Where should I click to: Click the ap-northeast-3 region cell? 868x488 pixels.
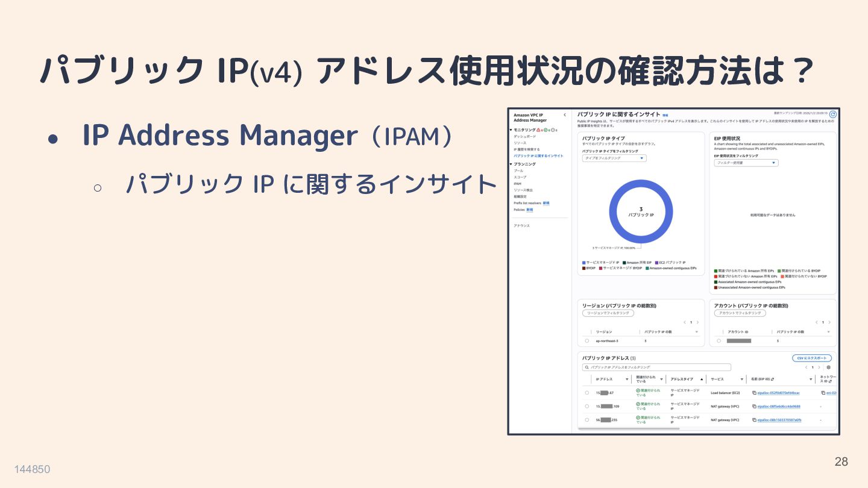(x=606, y=341)
